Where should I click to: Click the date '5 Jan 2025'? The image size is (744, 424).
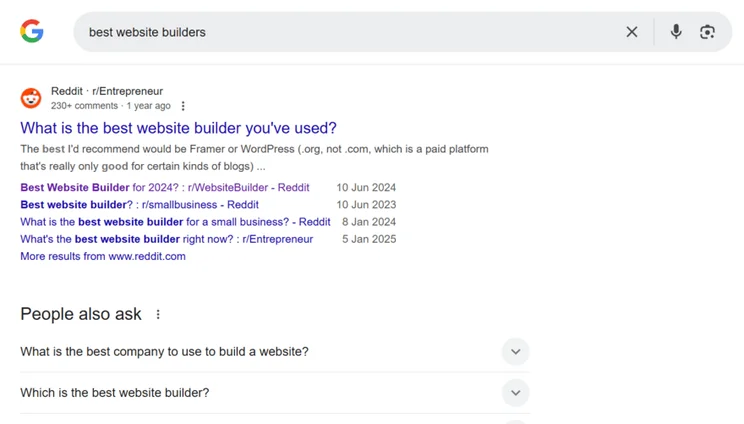click(369, 239)
